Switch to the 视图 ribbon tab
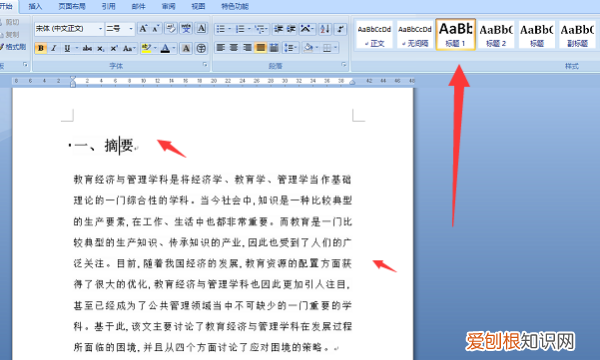The width and height of the screenshot is (600, 360). point(198,6)
